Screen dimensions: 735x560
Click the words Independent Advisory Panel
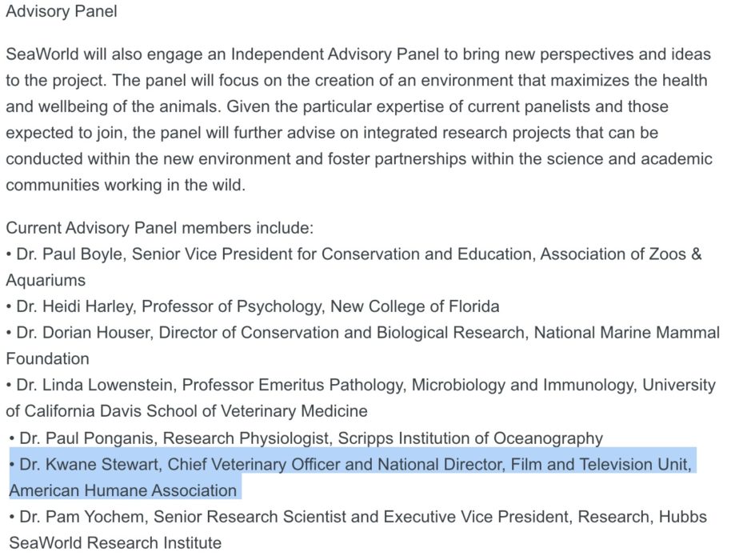click(335, 54)
